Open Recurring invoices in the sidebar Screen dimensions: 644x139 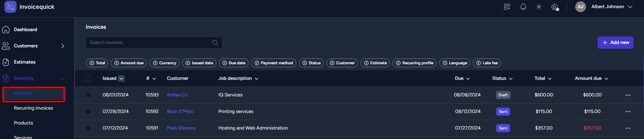click(x=34, y=108)
